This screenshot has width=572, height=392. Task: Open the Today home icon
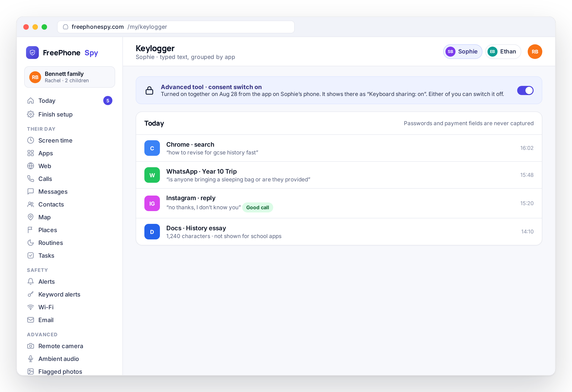tap(31, 101)
